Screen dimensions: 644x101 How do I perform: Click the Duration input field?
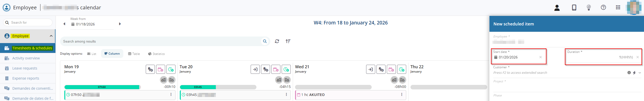[600, 57]
